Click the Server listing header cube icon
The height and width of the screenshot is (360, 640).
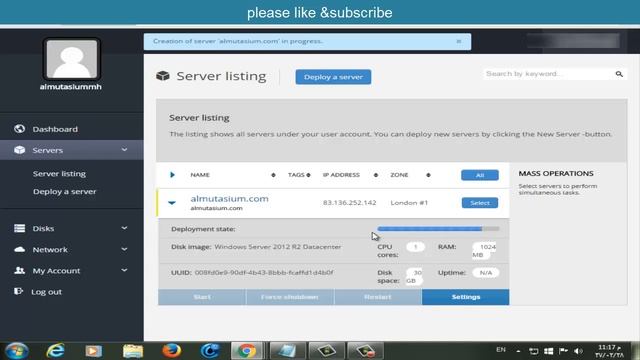click(163, 76)
